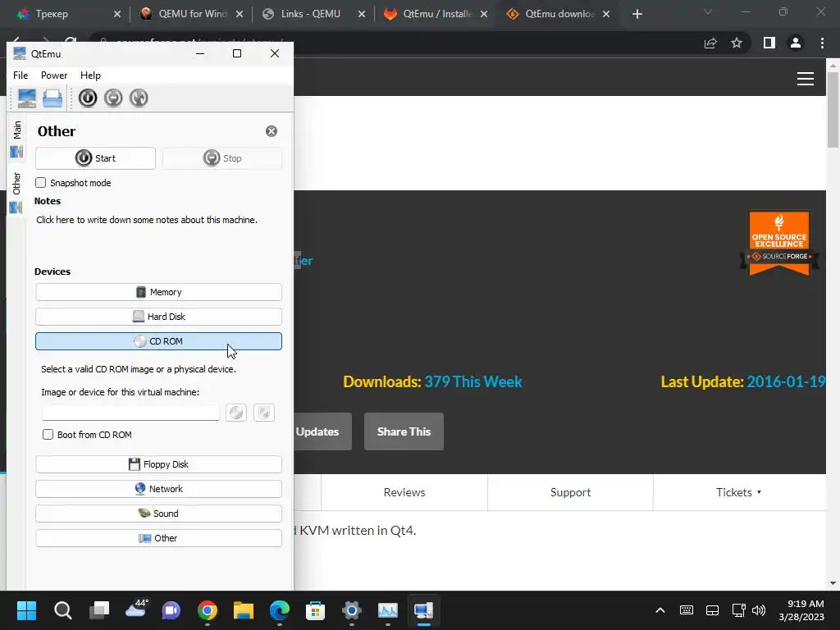Image resolution: width=840 pixels, height=630 pixels.
Task: Open the Teams Chat taskbar icon
Action: click(x=171, y=610)
